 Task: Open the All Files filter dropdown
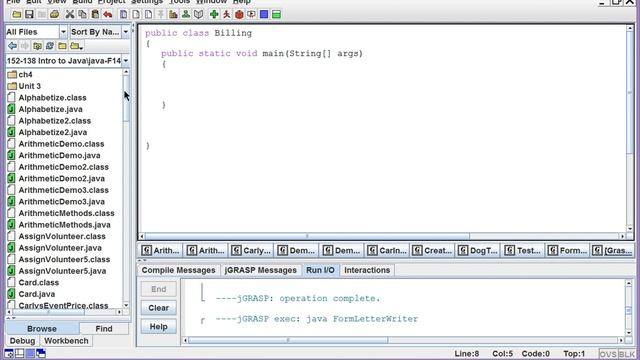tap(63, 32)
